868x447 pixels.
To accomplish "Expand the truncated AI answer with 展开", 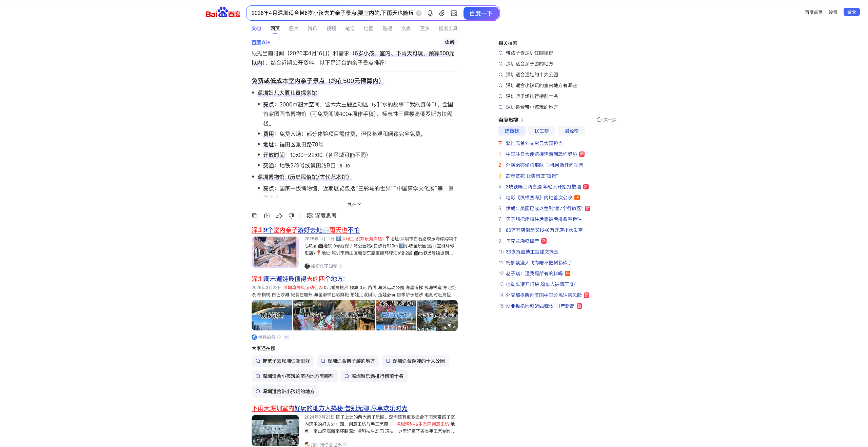I will click(x=354, y=204).
